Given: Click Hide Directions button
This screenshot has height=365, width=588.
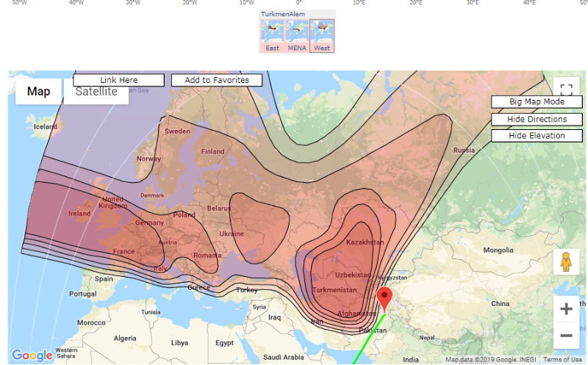Looking at the screenshot, I should pyautogui.click(x=537, y=119).
